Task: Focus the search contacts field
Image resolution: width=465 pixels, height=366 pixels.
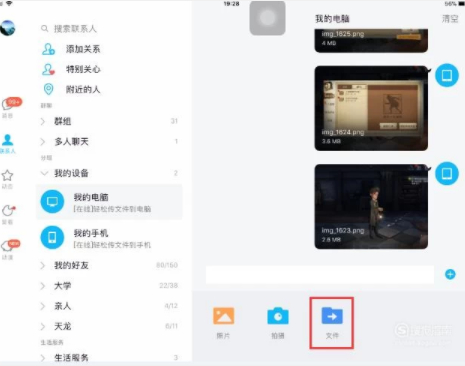Action: coord(110,29)
